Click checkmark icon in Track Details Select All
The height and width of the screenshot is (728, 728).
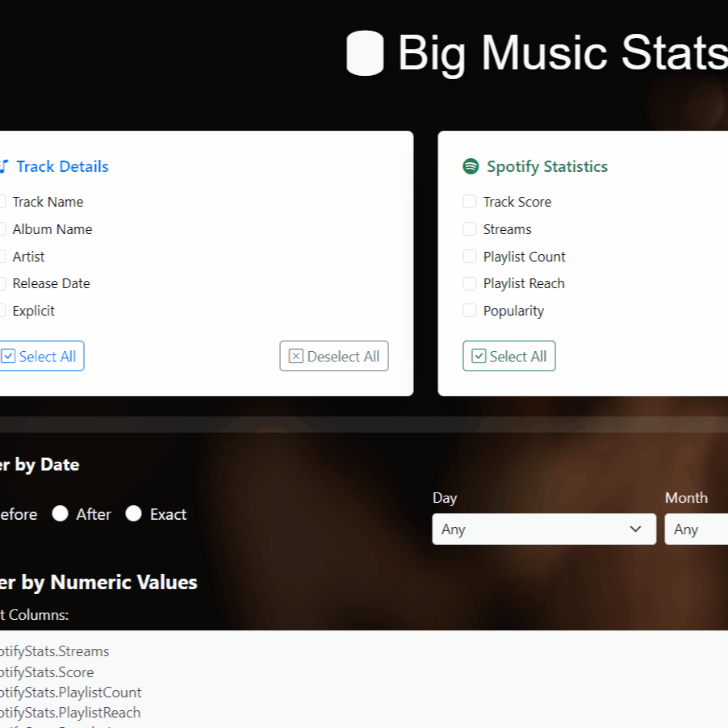click(8, 357)
